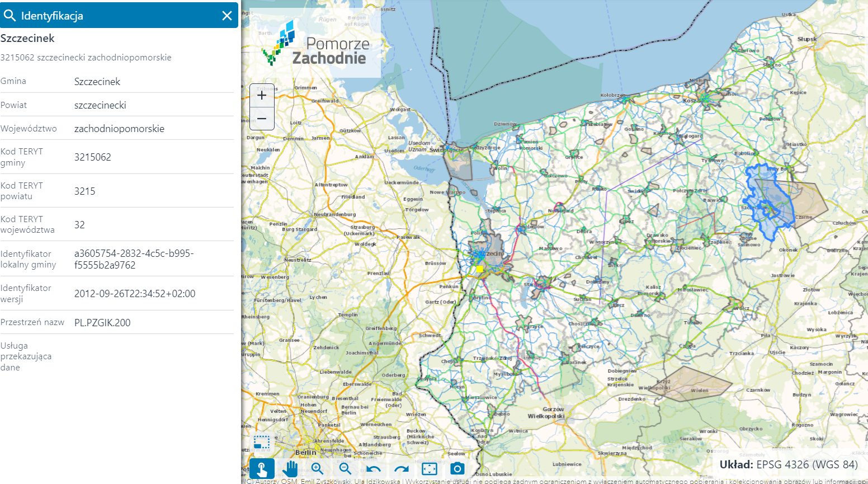Click the magnifier zoom-in tool

[x=318, y=469]
